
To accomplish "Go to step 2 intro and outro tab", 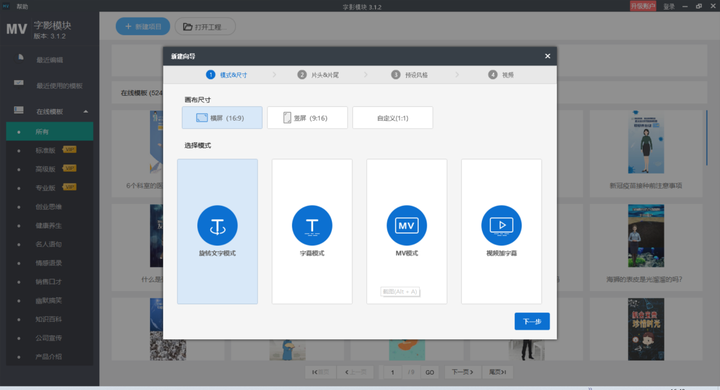I will tap(318, 75).
